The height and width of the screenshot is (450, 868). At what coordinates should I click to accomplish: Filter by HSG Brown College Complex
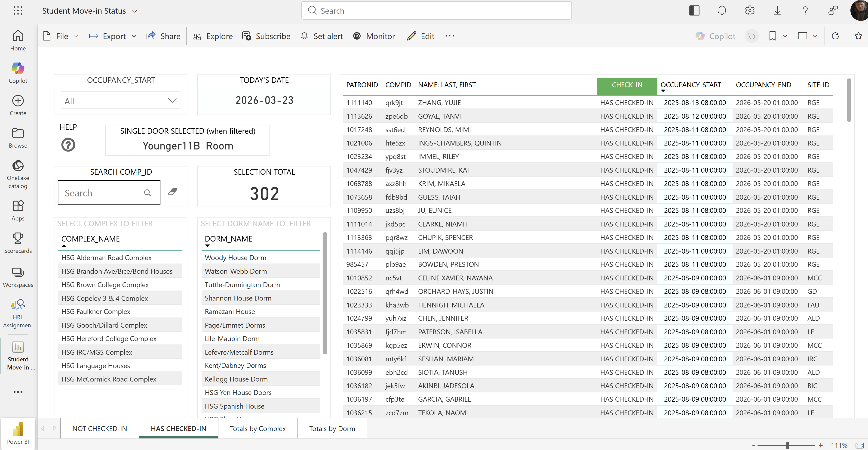point(120,285)
